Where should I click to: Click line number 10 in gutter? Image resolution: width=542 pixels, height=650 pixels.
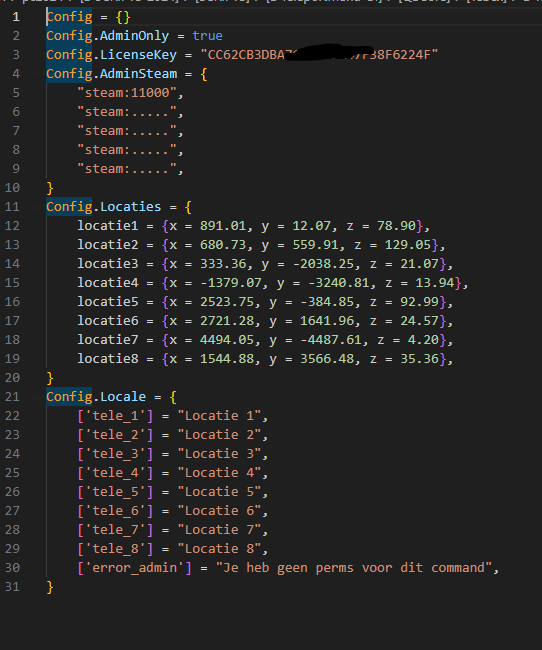pos(12,188)
